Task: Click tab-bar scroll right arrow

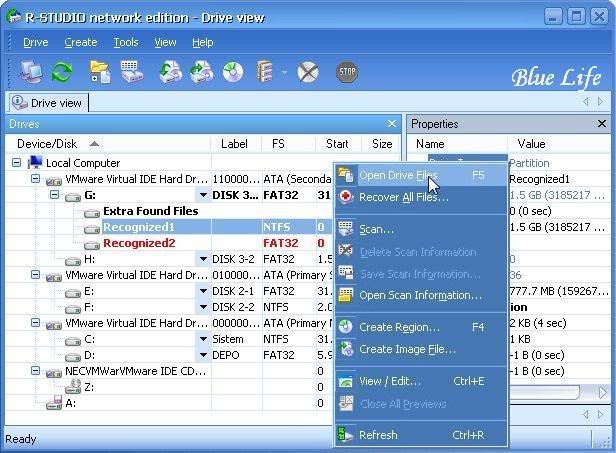Action: [x=600, y=102]
